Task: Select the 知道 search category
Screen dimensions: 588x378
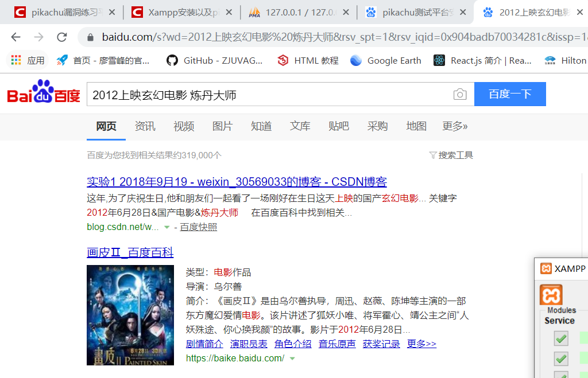Action: click(x=261, y=126)
